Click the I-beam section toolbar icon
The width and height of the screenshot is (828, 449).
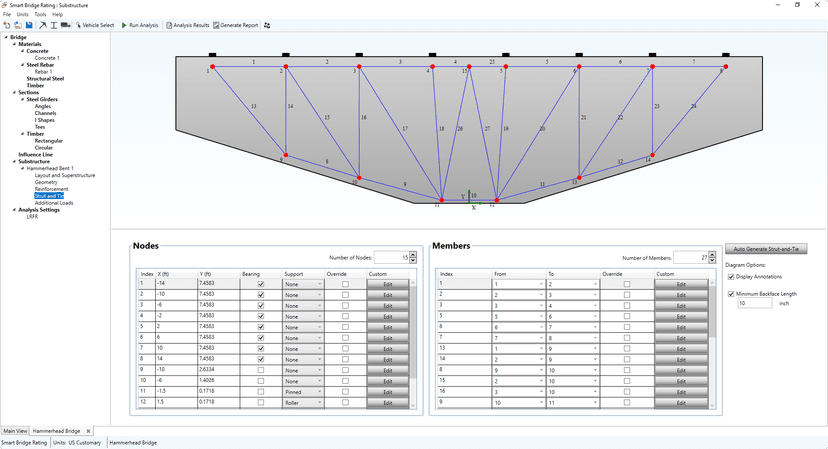(54, 25)
